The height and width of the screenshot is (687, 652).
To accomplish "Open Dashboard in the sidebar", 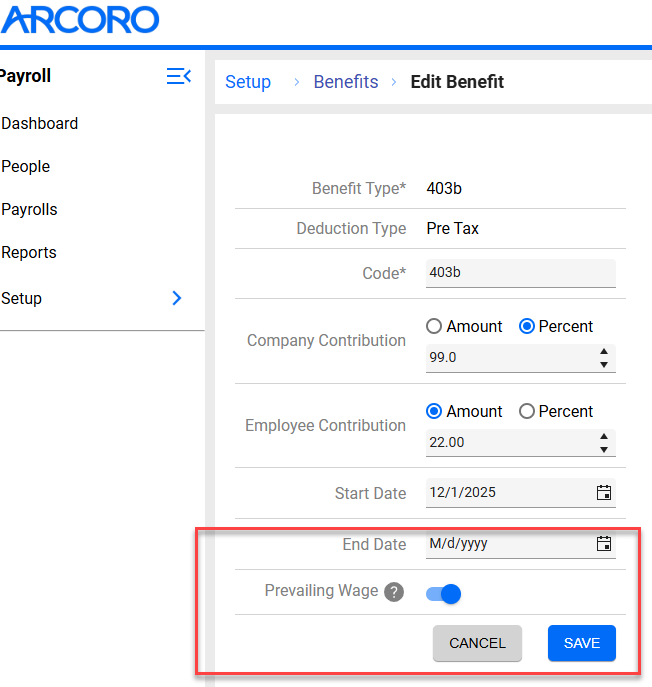I will (39, 124).
